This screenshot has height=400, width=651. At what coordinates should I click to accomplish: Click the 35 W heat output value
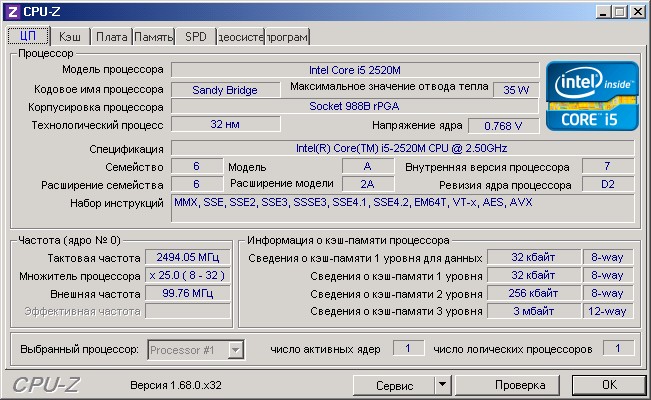click(516, 90)
